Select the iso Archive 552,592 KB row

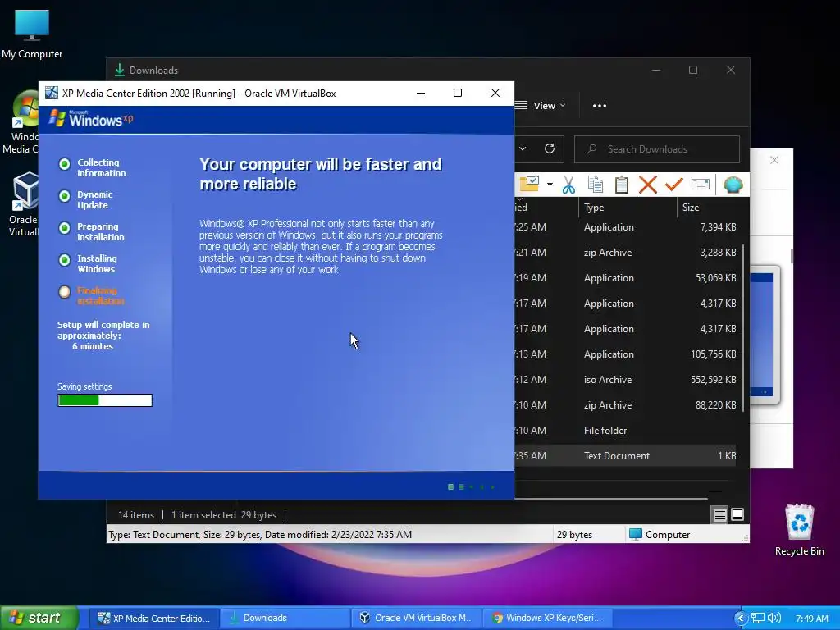coord(625,380)
